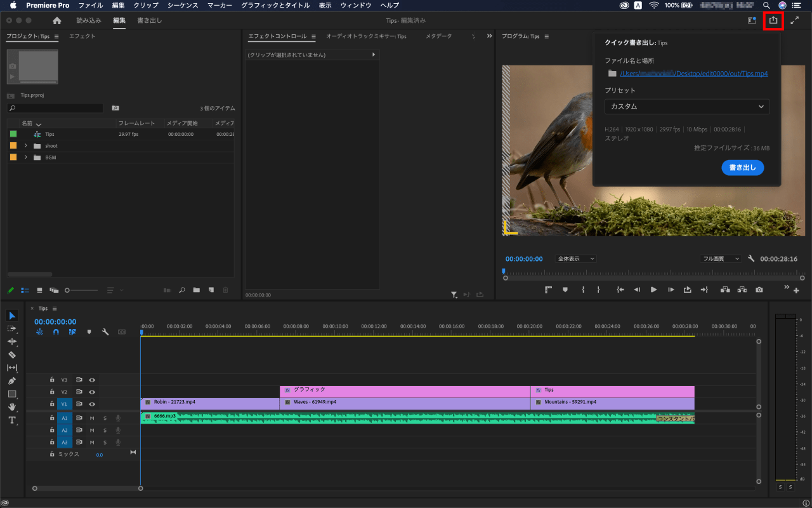The width and height of the screenshot is (812, 508).
Task: Toggle A3 track targeting
Action: [x=64, y=442]
